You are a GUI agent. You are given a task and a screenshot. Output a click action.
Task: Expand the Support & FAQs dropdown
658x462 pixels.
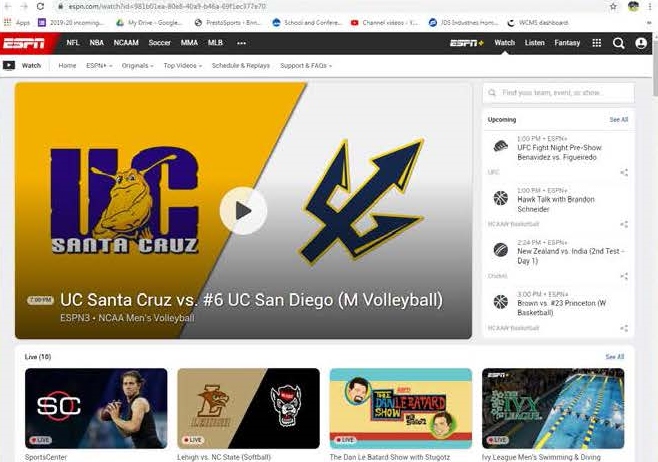tap(306, 65)
